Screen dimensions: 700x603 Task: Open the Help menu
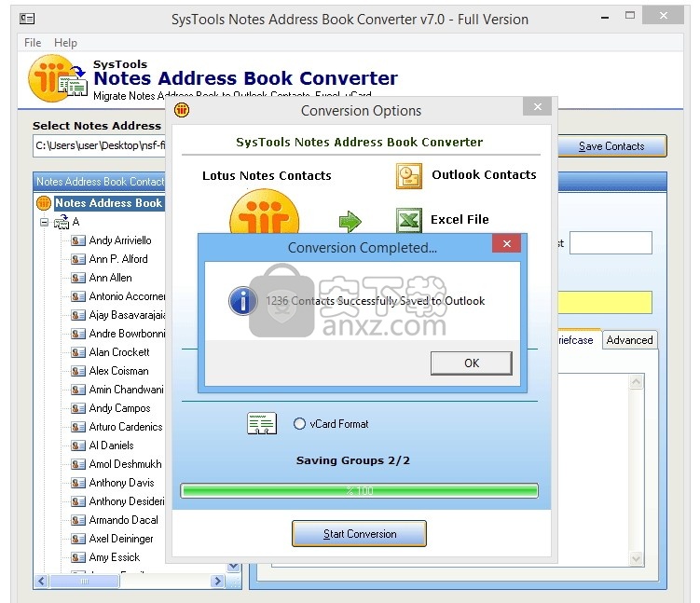65,43
